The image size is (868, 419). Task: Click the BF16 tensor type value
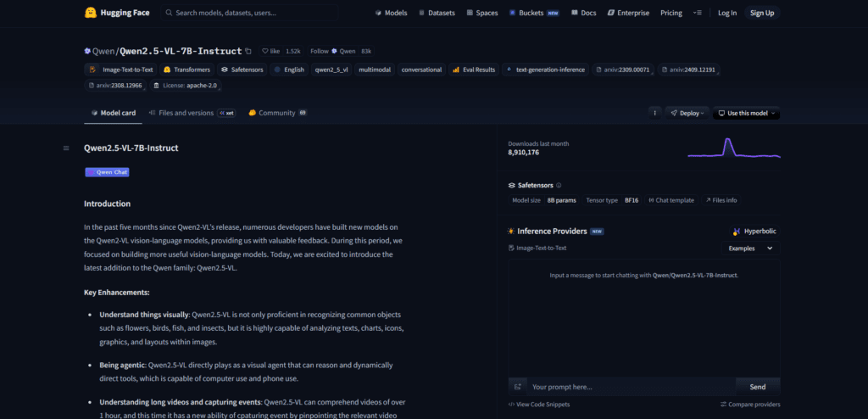pos(632,200)
